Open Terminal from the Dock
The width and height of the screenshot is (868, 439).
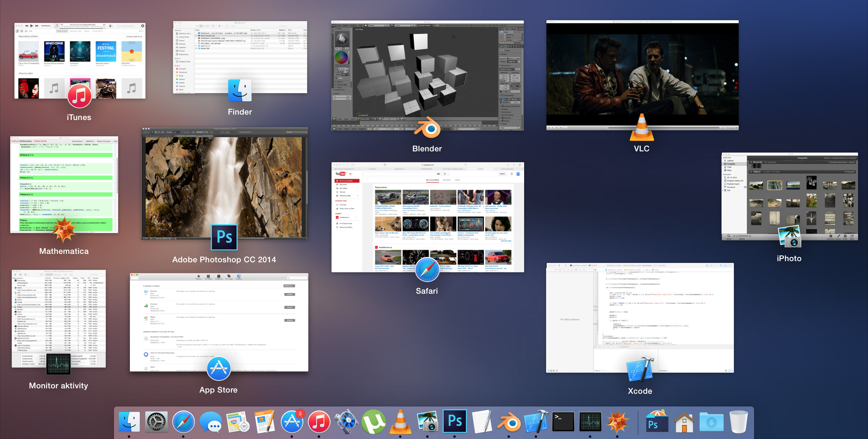coord(563,422)
